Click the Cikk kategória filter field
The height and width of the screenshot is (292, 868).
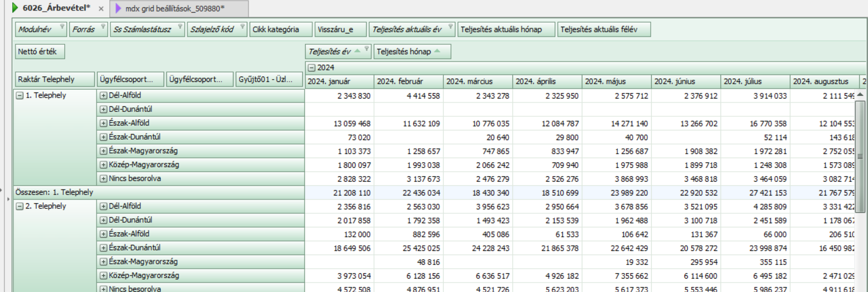(277, 29)
